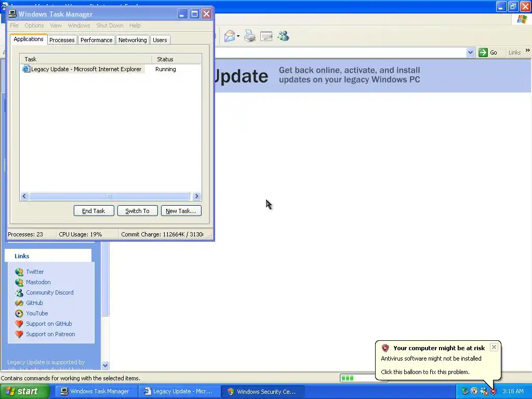The image size is (532, 399).
Task: Click the Edit page icon in IE toolbar
Action: 267,36
